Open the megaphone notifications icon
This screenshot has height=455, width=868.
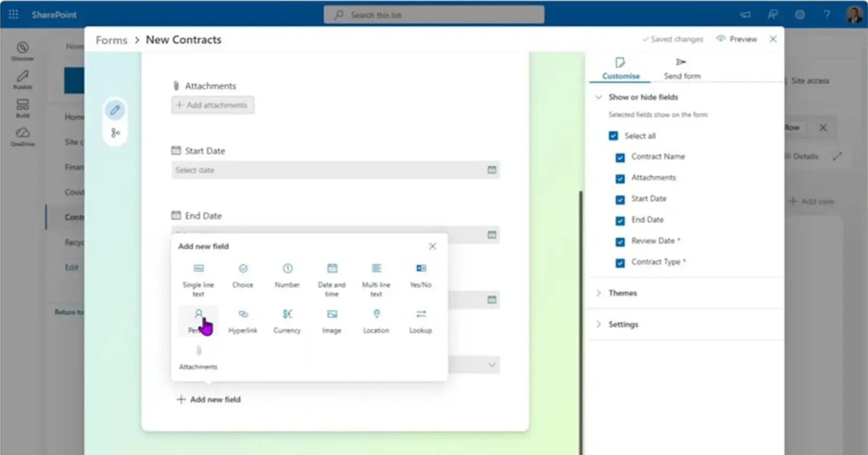click(746, 14)
